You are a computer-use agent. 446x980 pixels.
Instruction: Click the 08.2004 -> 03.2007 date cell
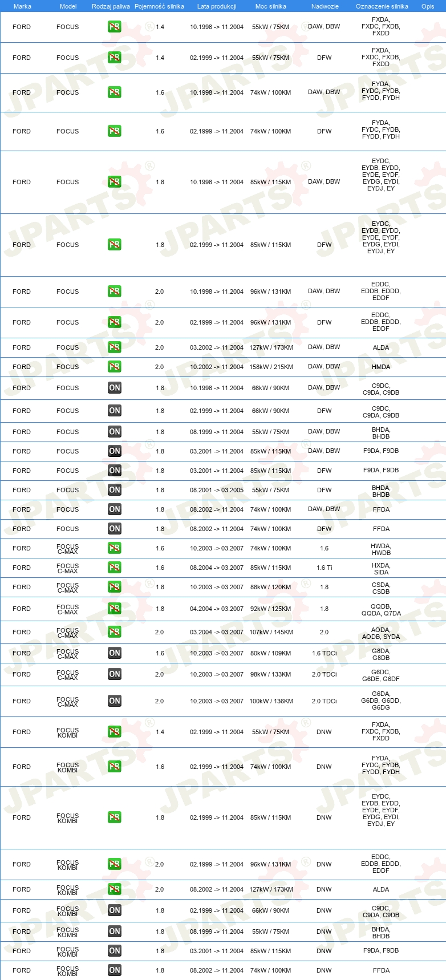point(217,568)
